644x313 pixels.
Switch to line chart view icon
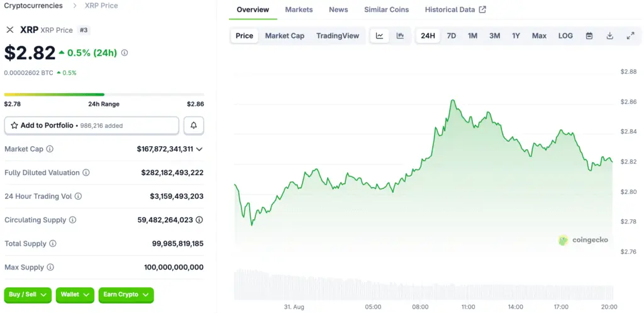click(379, 36)
